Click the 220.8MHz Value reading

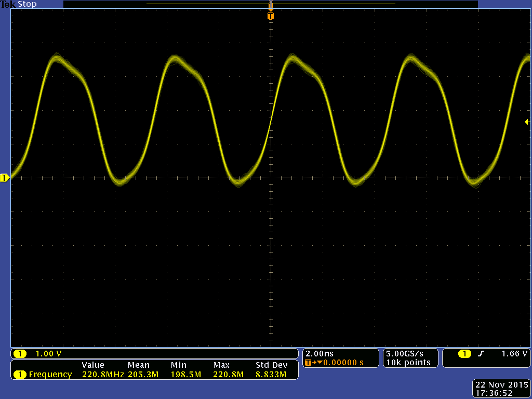[103, 375]
